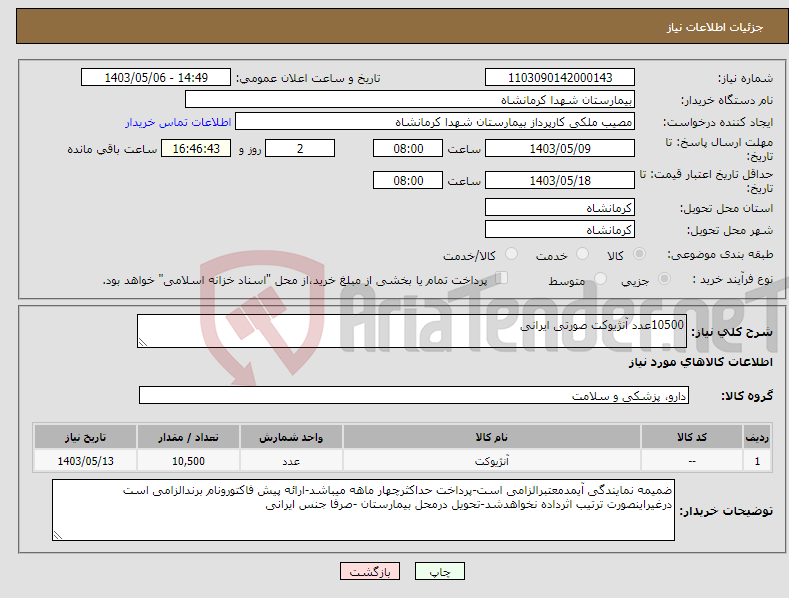The width and height of the screenshot is (789, 598).
Task: Click the buyer notes textarea
Action: 363,510
